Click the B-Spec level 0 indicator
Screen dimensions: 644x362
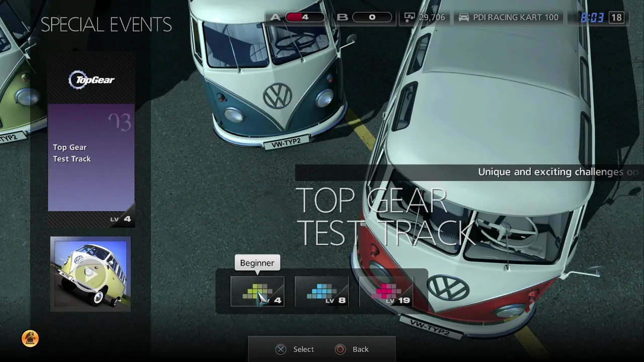click(365, 17)
